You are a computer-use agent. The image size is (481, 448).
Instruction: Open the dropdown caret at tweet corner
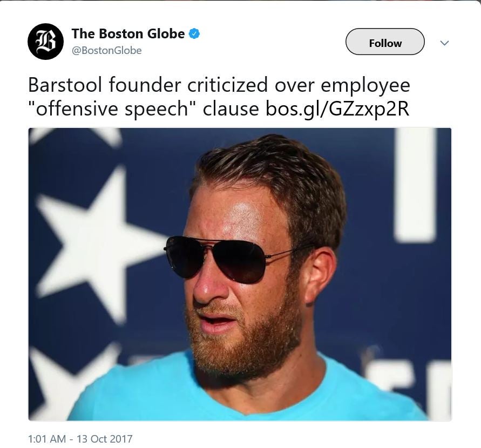point(444,43)
